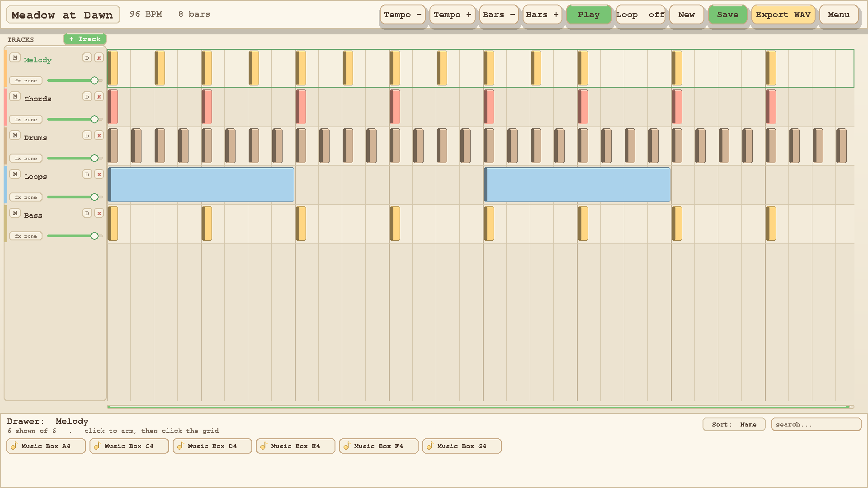Adjust Bass track volume slider

[75, 236]
